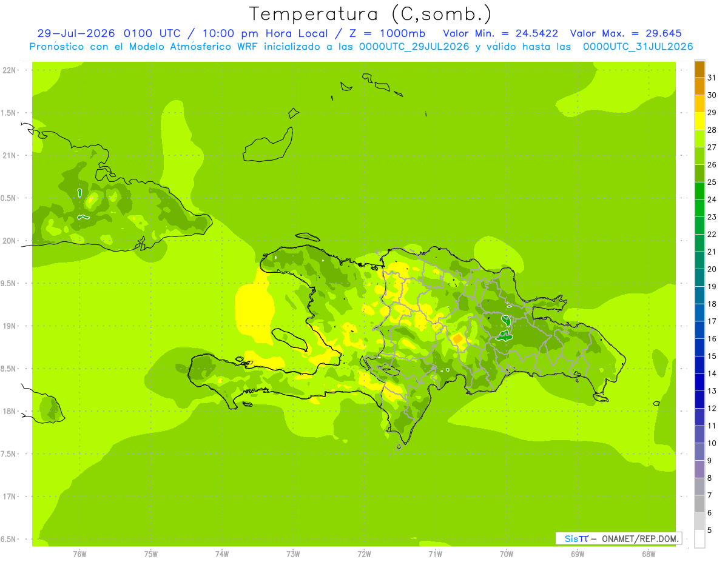
Task: Click legend color band between 24 and 25
Action: coord(699,191)
